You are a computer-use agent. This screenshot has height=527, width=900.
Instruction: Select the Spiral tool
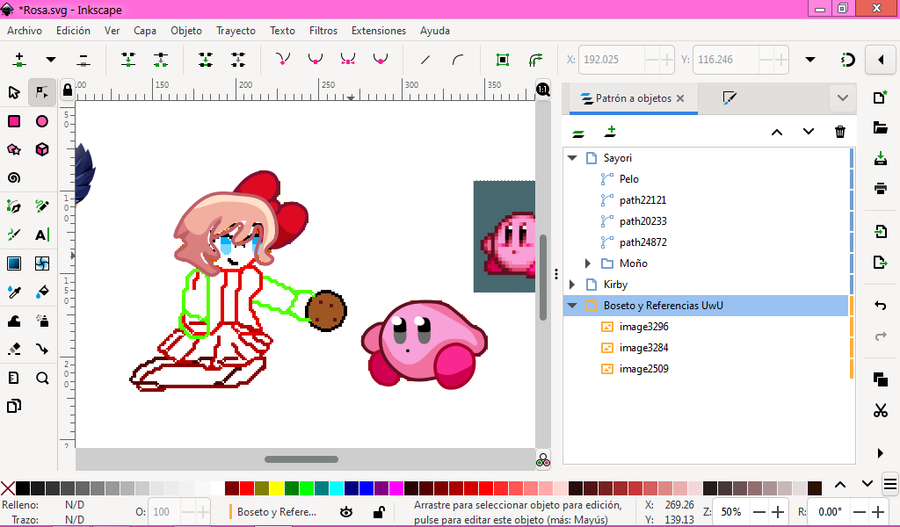click(x=14, y=178)
